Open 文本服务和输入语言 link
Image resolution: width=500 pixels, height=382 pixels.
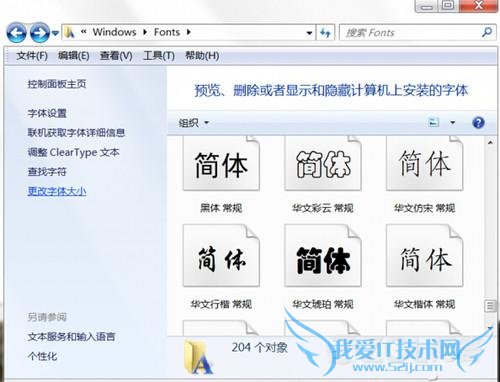click(71, 337)
